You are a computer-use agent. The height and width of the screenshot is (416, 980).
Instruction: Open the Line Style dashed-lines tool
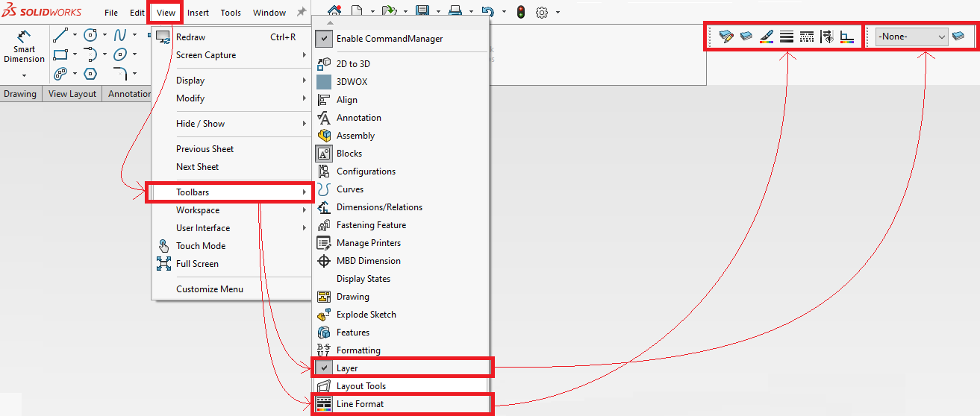click(x=806, y=37)
